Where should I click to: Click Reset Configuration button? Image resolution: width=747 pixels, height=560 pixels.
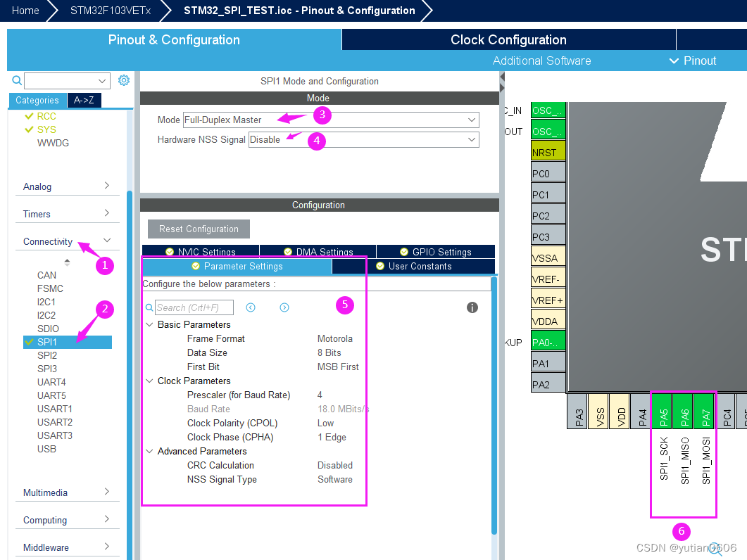tap(199, 229)
